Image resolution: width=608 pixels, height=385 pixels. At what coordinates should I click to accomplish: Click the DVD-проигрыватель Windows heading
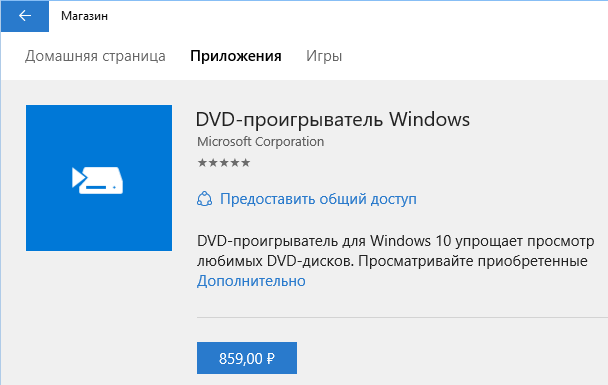(x=333, y=119)
